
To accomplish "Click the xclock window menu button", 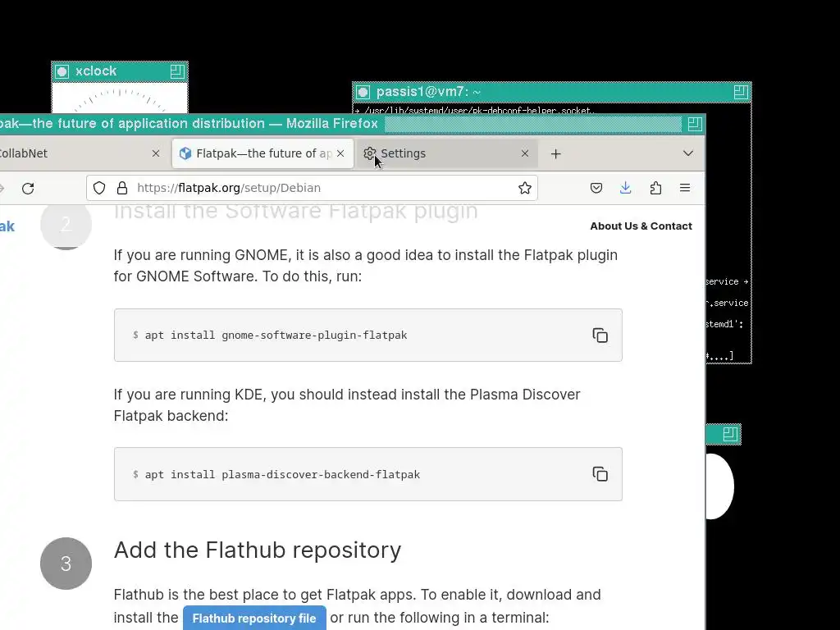I will point(62,72).
